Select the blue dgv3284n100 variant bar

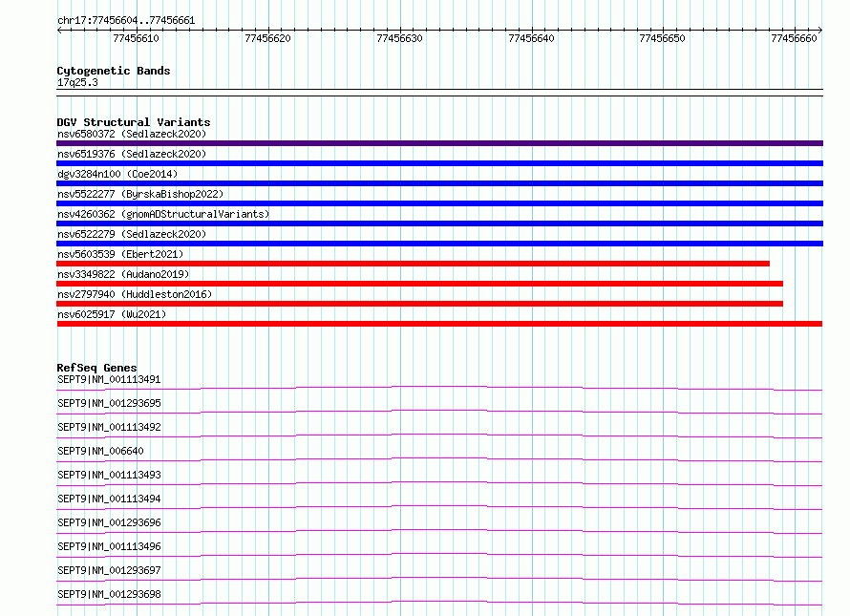point(439,183)
